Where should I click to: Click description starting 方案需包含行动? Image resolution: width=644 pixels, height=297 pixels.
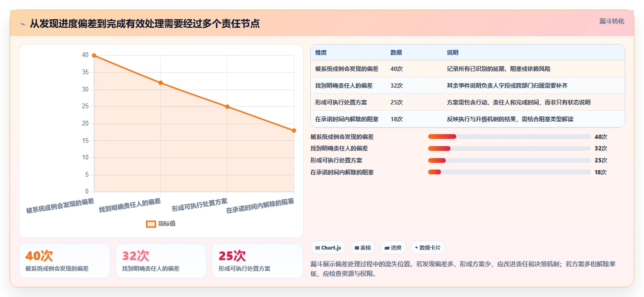519,103
